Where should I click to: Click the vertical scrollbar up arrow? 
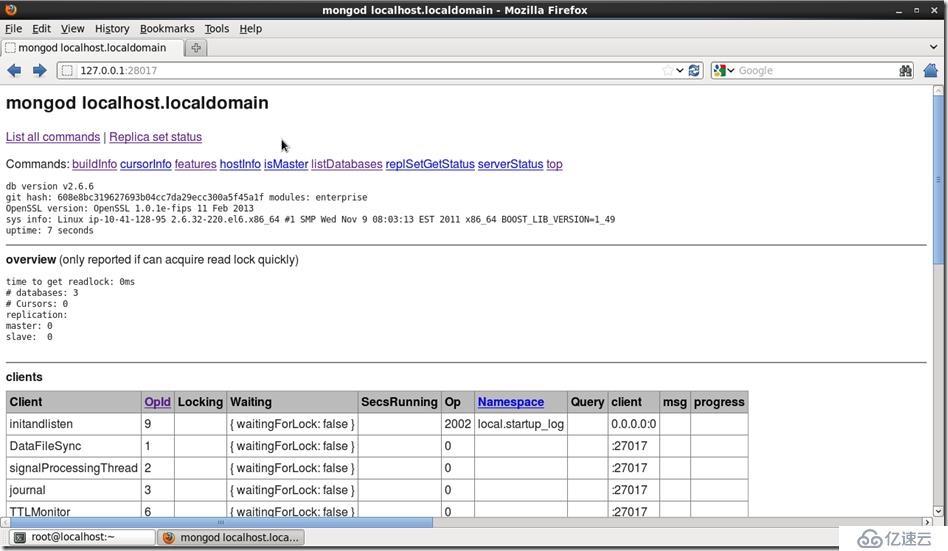938,91
